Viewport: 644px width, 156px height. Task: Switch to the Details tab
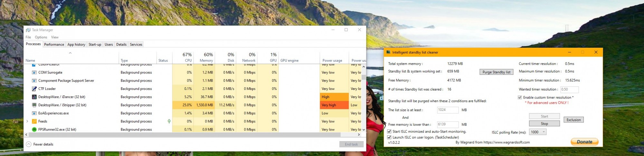(121, 44)
